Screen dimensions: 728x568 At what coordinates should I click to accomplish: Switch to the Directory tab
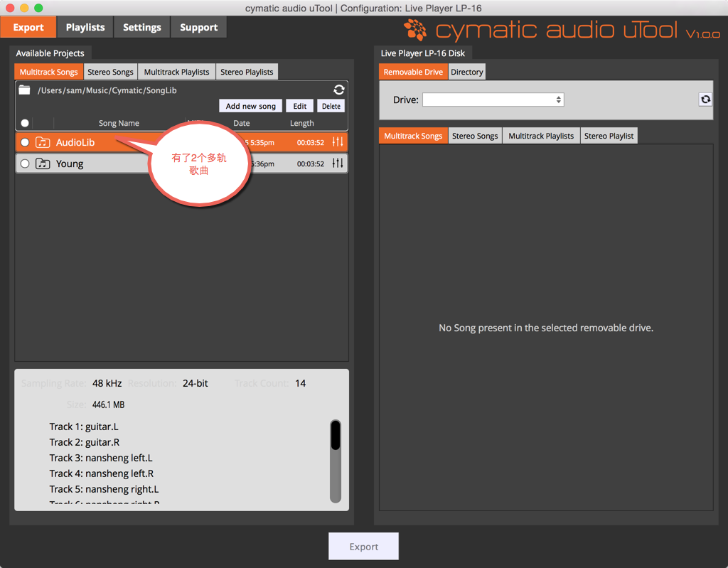[x=467, y=72]
